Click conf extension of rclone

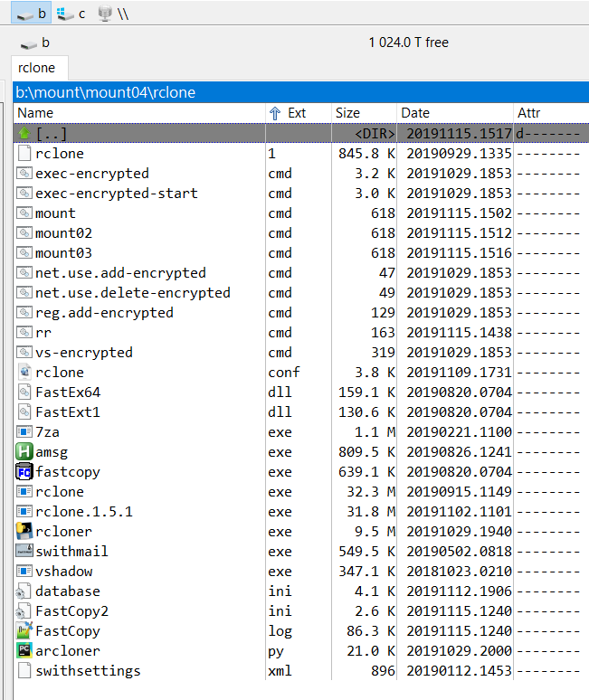tap(284, 373)
